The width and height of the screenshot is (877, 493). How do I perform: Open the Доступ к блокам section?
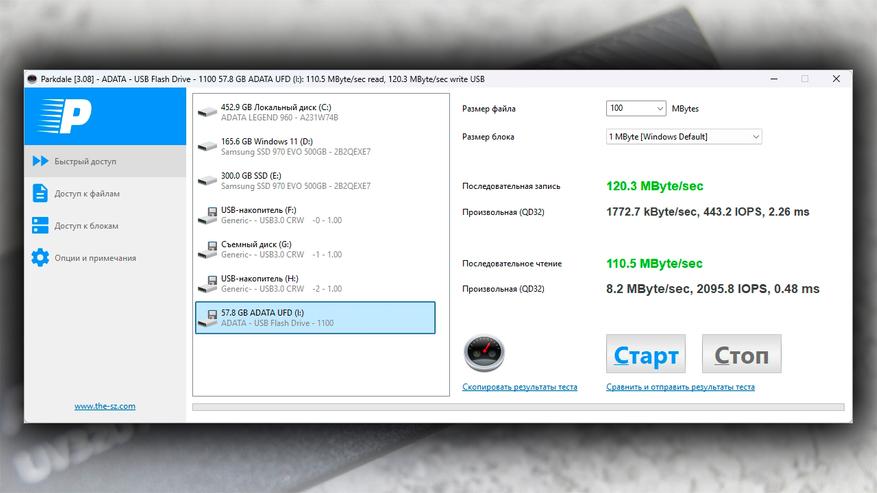click(105, 226)
